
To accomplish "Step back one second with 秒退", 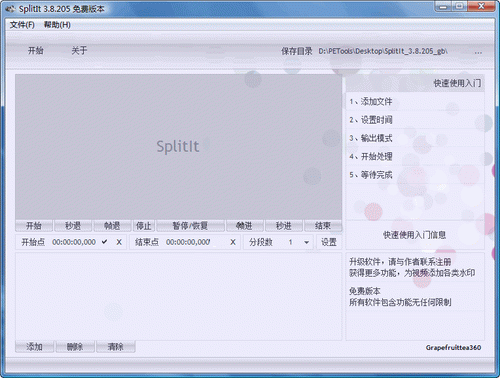I will 73,226.
